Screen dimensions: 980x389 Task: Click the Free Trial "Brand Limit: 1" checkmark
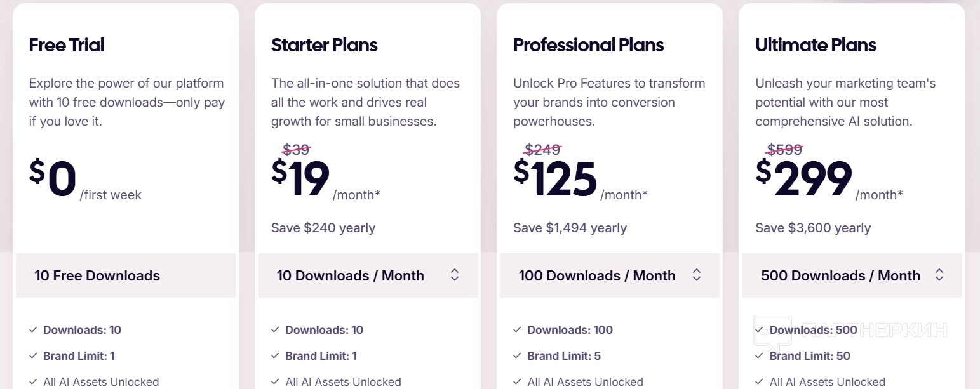[x=33, y=356]
